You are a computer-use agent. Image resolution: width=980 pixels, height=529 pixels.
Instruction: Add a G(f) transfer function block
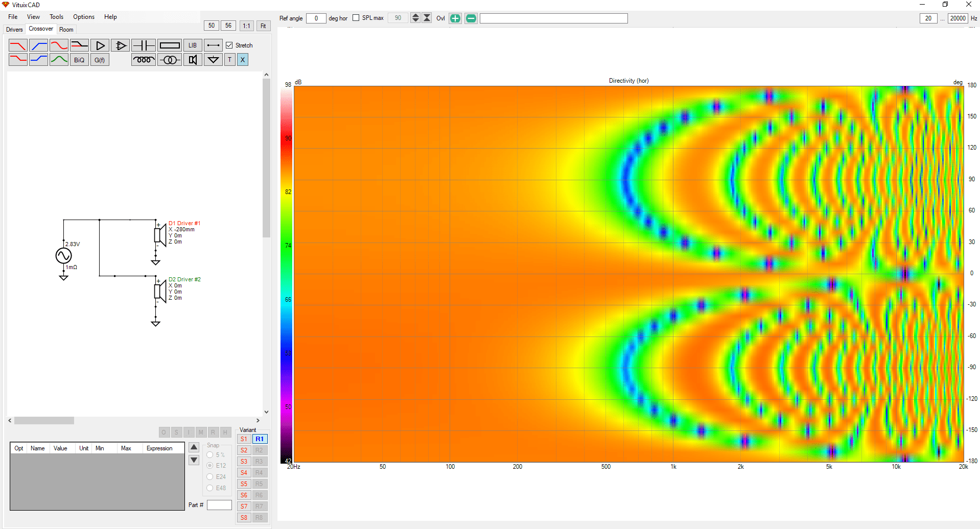coord(100,60)
